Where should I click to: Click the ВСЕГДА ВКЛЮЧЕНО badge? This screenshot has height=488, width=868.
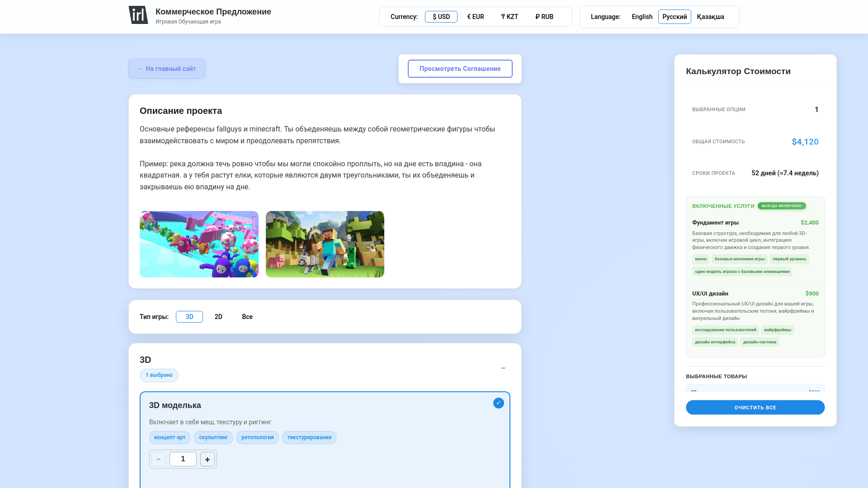point(782,206)
